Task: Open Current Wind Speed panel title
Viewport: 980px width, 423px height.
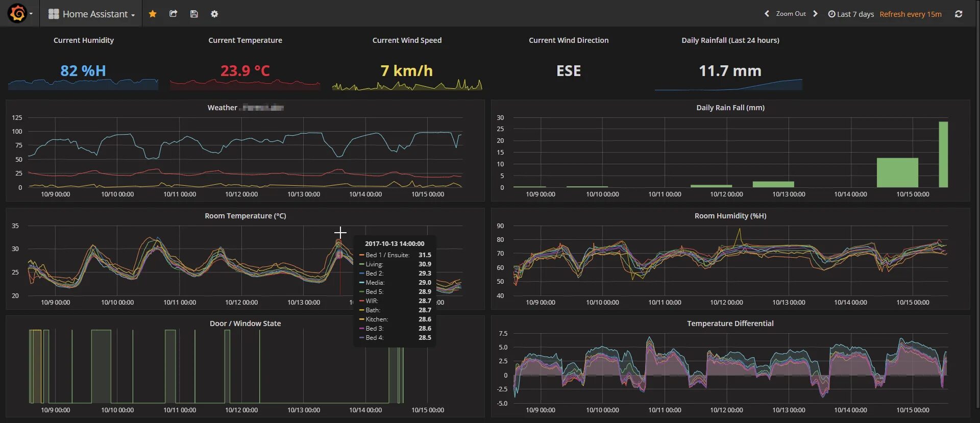Action: tap(407, 40)
